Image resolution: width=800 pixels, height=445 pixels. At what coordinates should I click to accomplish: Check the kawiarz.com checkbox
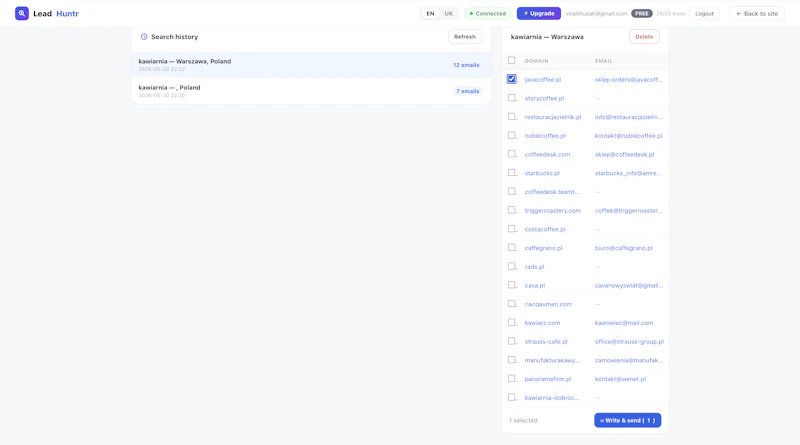pyautogui.click(x=512, y=323)
